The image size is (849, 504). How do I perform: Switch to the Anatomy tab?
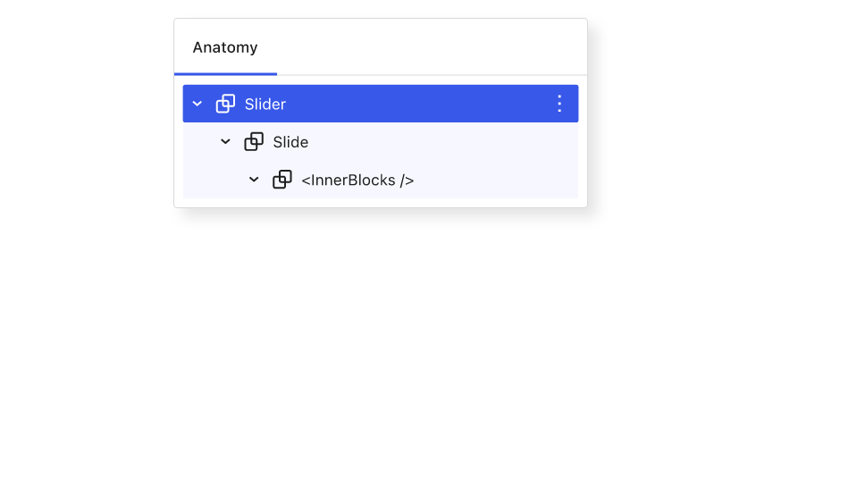click(x=225, y=47)
